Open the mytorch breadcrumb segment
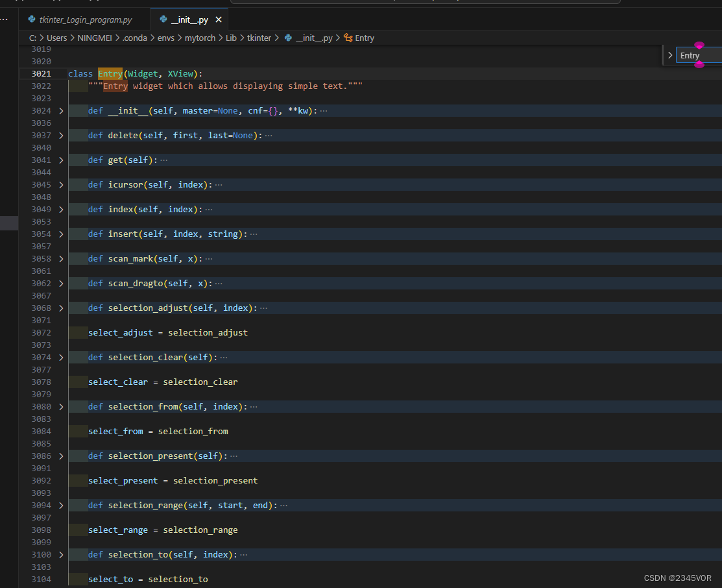The image size is (722, 588). click(x=200, y=38)
